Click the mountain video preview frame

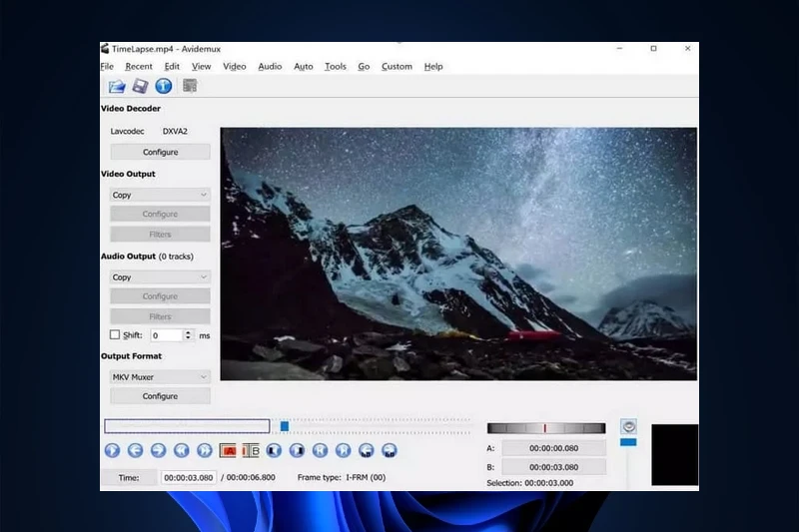[x=458, y=254]
